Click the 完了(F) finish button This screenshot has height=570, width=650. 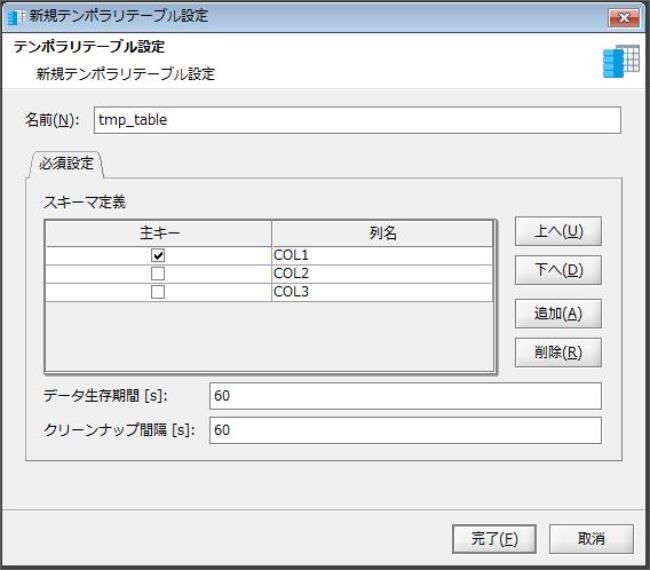pyautogui.click(x=494, y=538)
